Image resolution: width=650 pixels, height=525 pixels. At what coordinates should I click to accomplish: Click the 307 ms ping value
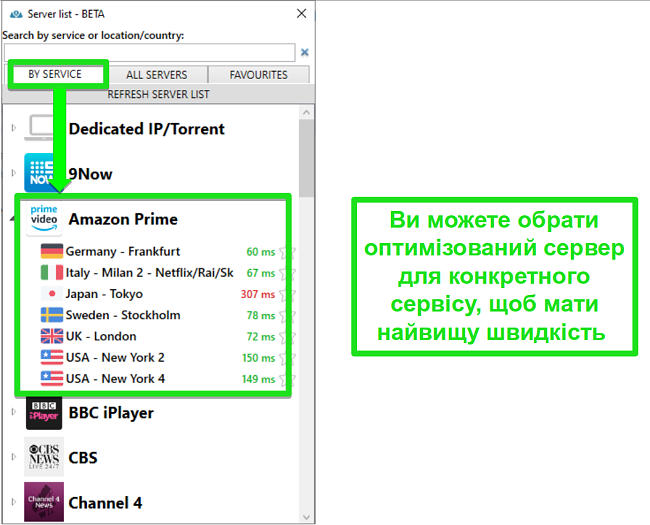tap(258, 294)
